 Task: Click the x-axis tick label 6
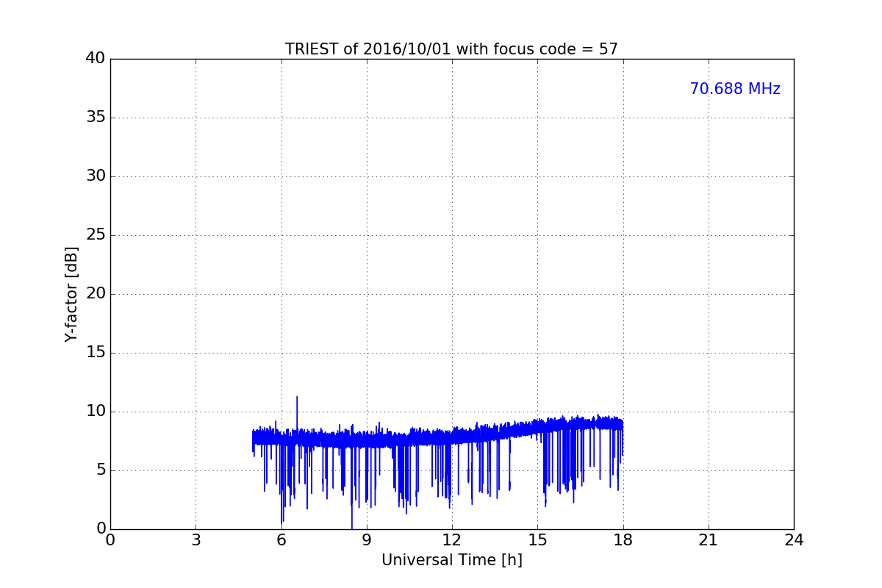(x=281, y=540)
